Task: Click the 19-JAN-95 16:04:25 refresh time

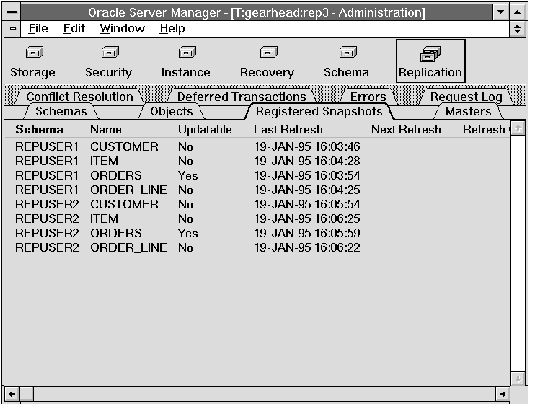Action: pyautogui.click(x=307, y=190)
